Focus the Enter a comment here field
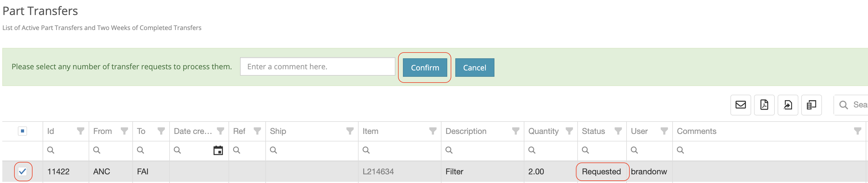Image resolution: width=868 pixels, height=183 pixels. pos(317,66)
